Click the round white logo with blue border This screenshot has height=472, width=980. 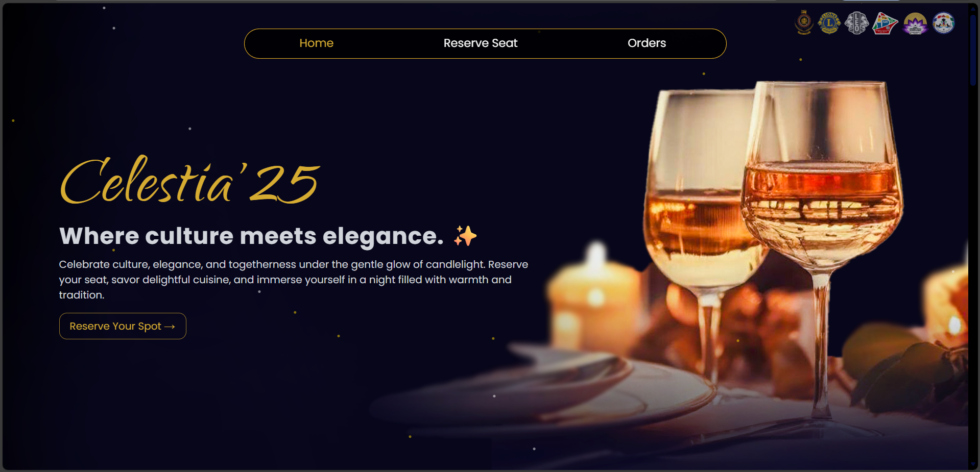coord(943,23)
